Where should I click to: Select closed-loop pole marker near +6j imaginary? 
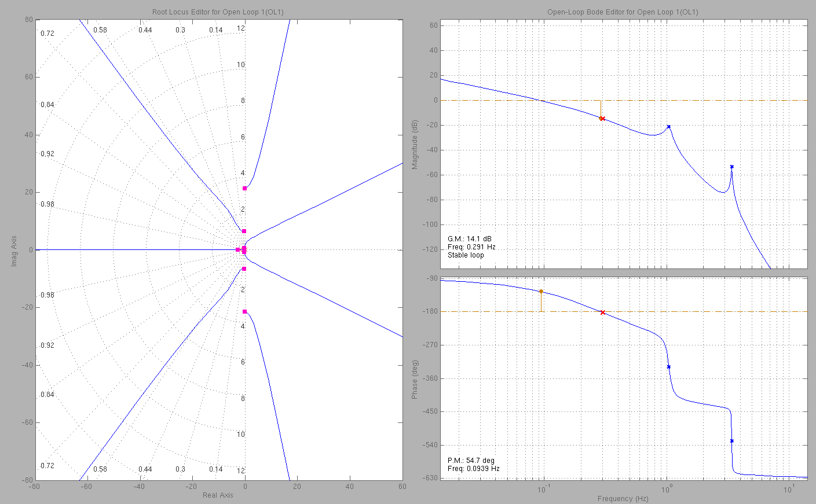pos(244,231)
